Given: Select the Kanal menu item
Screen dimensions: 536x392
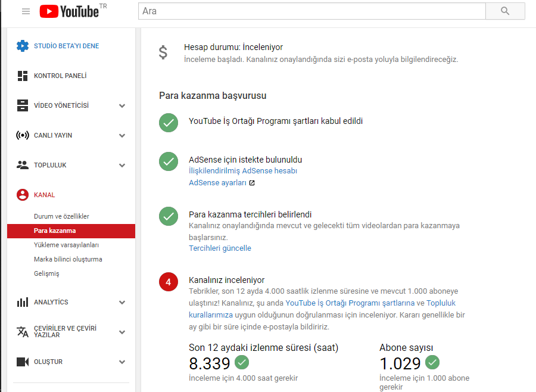Looking at the screenshot, I should (45, 195).
